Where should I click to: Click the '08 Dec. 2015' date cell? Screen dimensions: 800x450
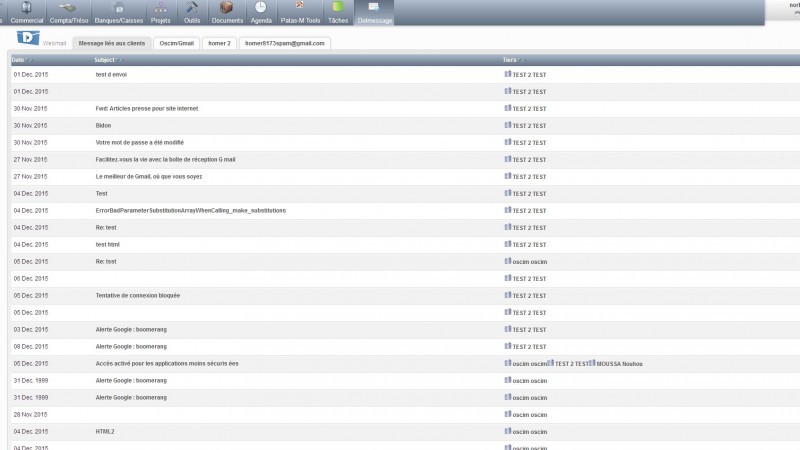(x=31, y=346)
